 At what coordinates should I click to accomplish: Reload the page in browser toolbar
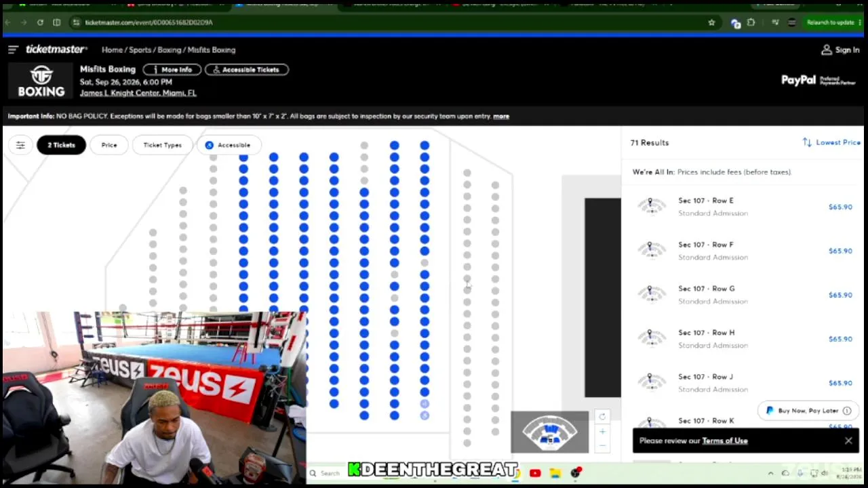pyautogui.click(x=40, y=22)
